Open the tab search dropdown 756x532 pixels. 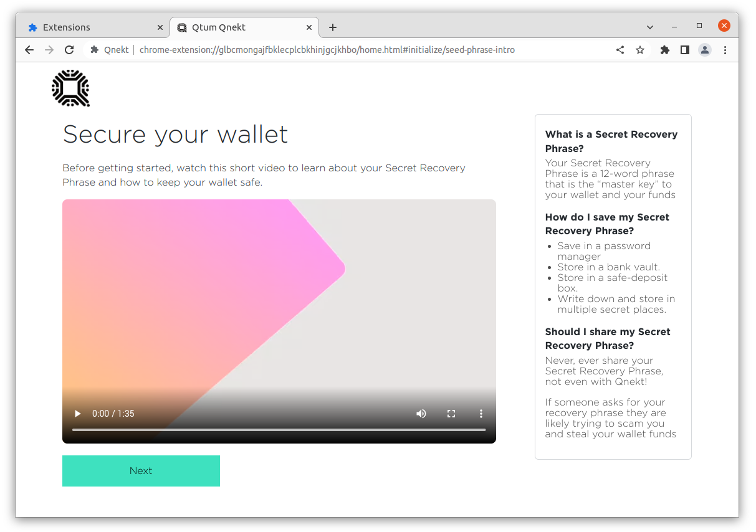click(650, 27)
